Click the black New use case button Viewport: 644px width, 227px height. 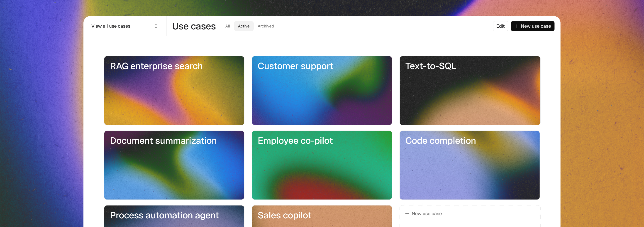click(532, 26)
